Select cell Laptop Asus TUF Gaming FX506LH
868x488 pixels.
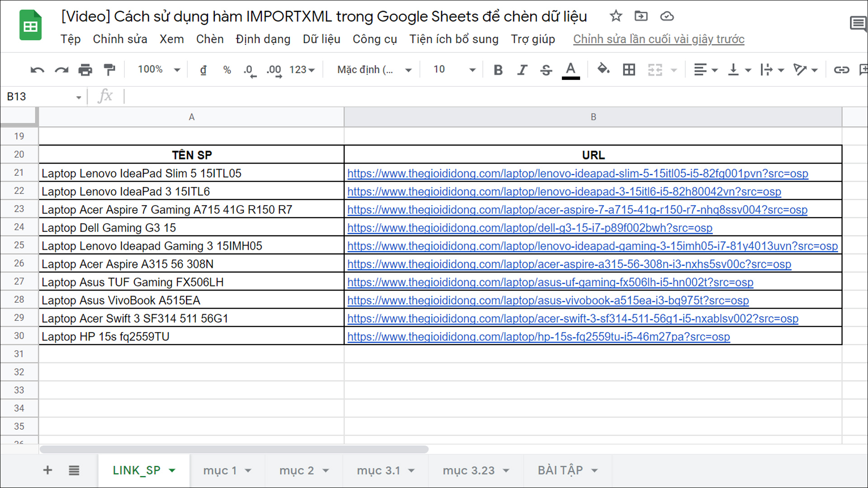(191, 282)
